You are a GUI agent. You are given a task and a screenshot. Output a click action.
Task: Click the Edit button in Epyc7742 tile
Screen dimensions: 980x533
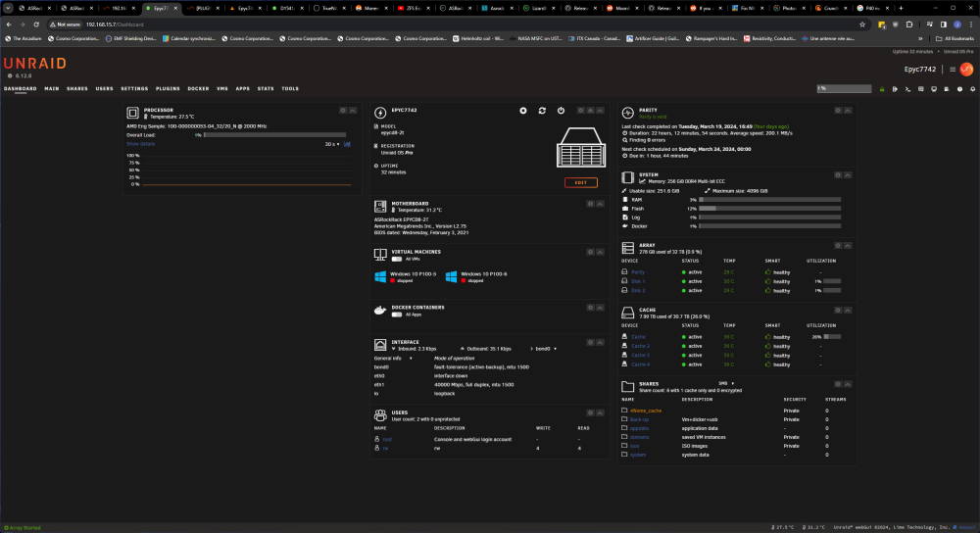pyautogui.click(x=580, y=182)
